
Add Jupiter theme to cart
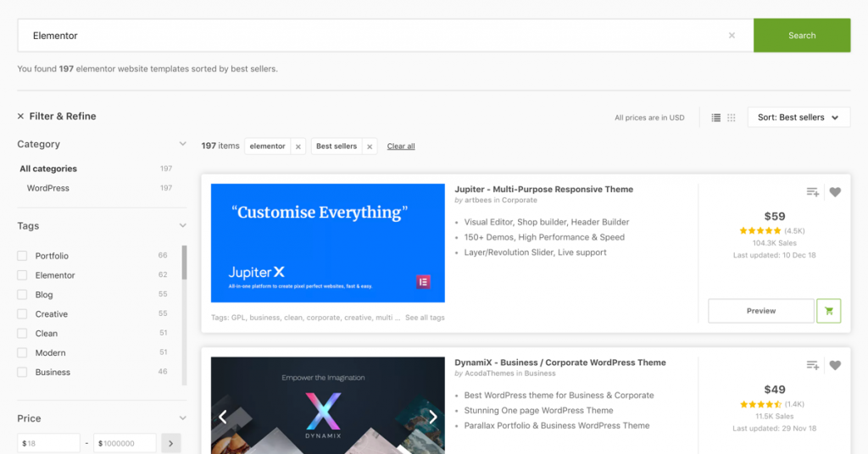828,311
